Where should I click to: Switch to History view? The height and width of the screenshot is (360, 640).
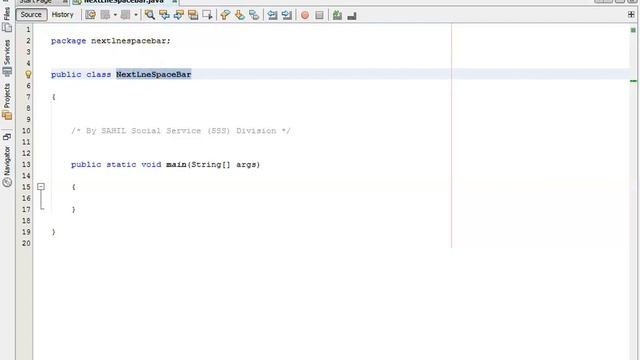[62, 15]
